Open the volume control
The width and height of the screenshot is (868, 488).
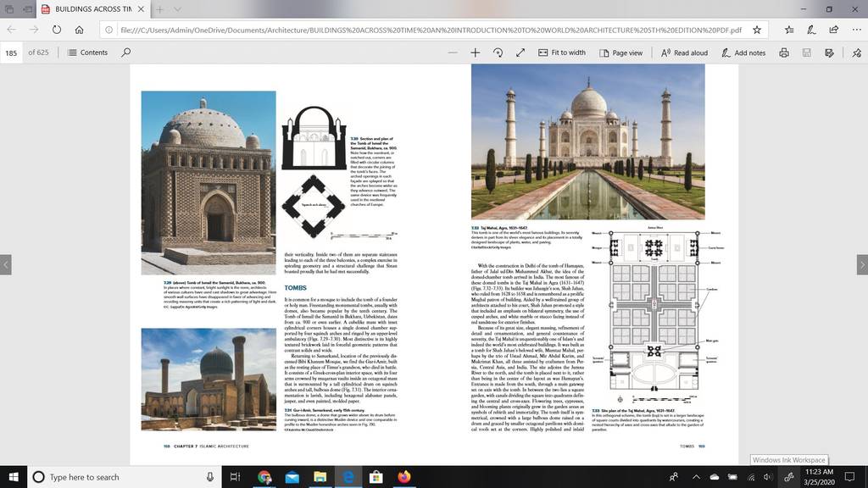click(x=767, y=477)
